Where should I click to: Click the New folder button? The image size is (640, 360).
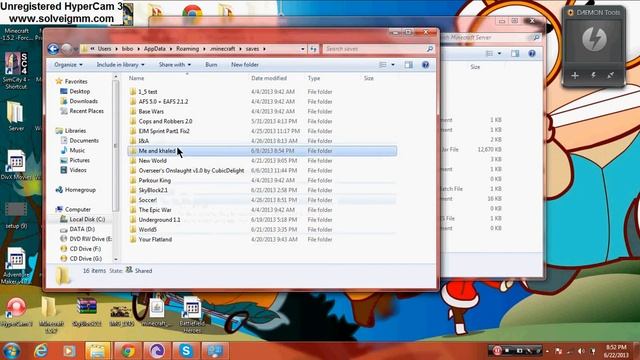(x=245, y=65)
